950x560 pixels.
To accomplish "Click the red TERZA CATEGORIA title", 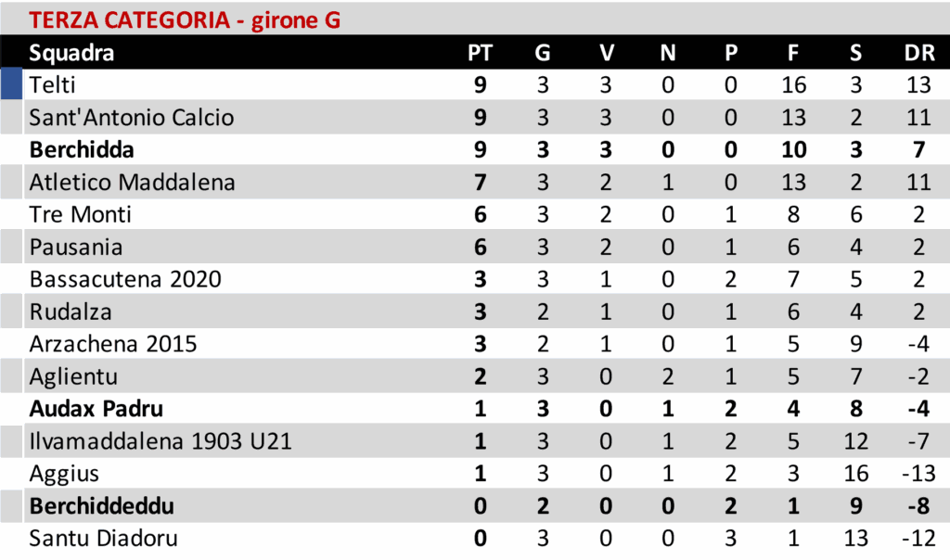I will pyautogui.click(x=185, y=19).
